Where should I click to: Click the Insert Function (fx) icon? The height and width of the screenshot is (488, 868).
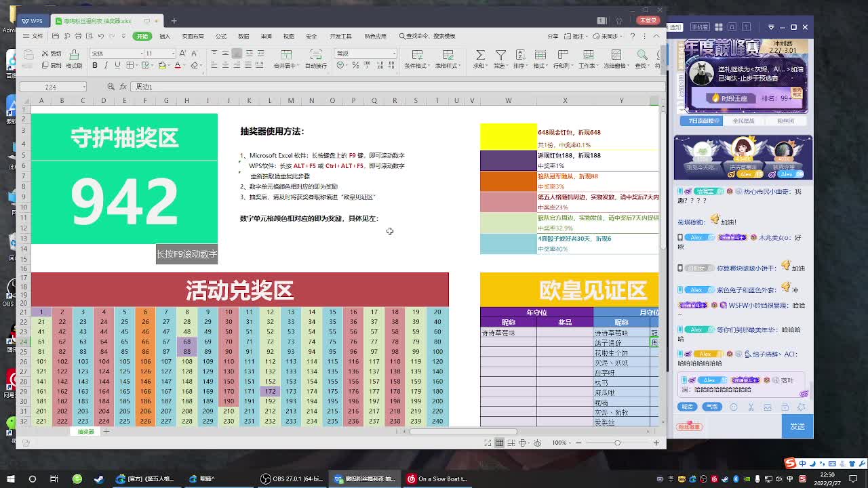[123, 87]
